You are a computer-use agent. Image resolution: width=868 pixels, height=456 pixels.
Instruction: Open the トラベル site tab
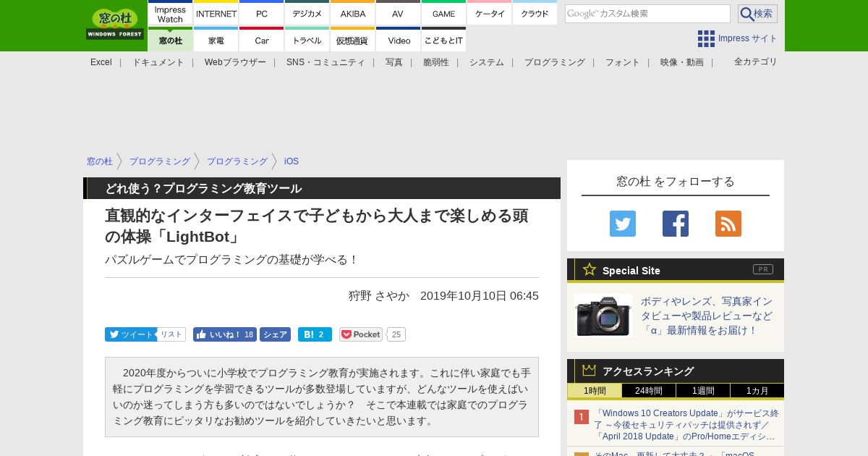tap(307, 39)
